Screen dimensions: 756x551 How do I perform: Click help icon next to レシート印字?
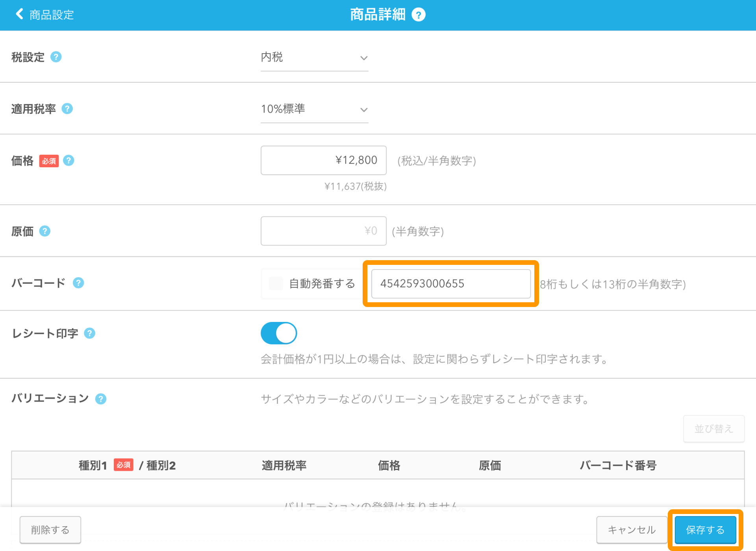click(90, 333)
